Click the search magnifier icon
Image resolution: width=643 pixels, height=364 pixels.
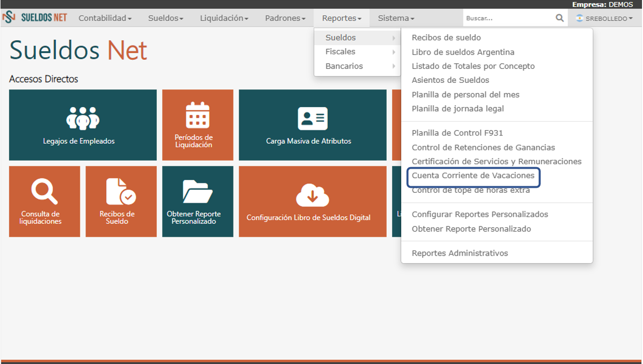pyautogui.click(x=560, y=18)
